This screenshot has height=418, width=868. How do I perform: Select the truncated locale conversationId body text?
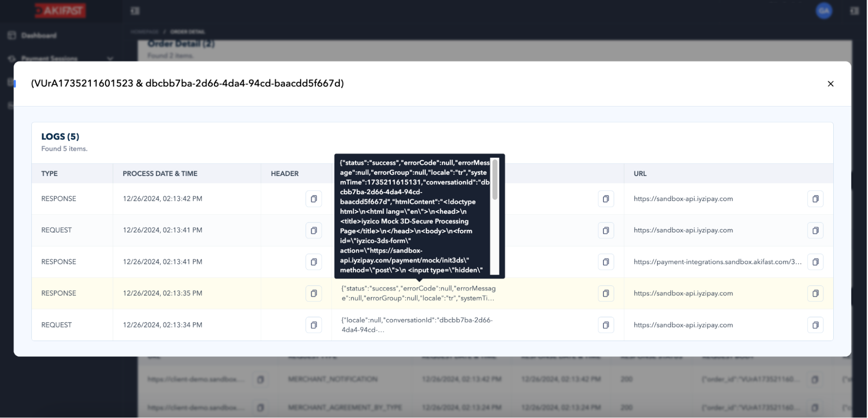pyautogui.click(x=417, y=325)
